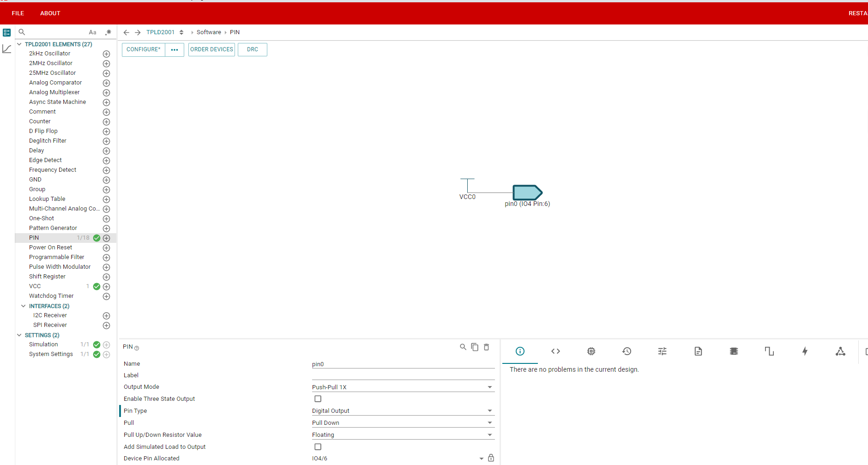The height and width of the screenshot is (465, 868).
Task: Open the device chip icon tab
Action: tap(591, 351)
